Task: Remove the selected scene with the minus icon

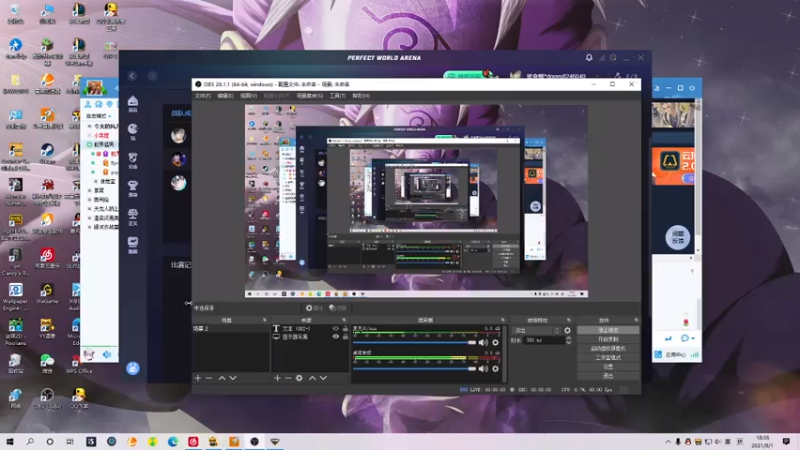Action: tap(209, 378)
